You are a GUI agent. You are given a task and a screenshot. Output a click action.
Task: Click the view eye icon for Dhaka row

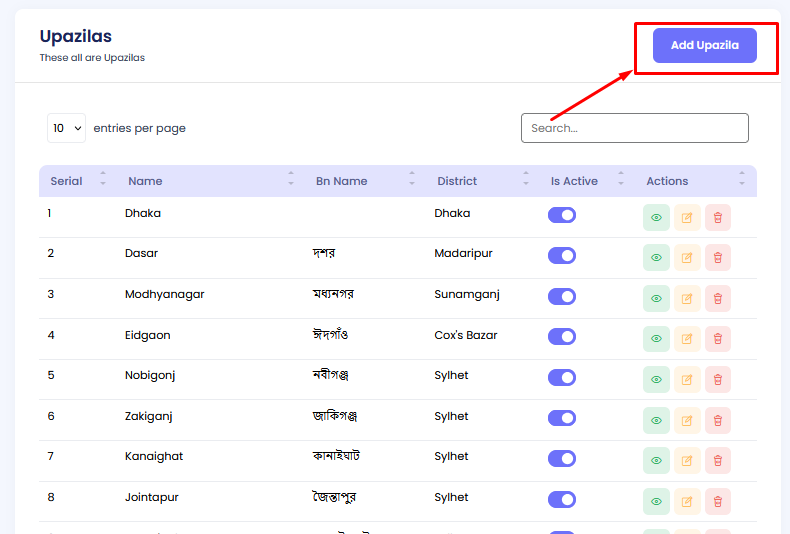[x=656, y=217]
